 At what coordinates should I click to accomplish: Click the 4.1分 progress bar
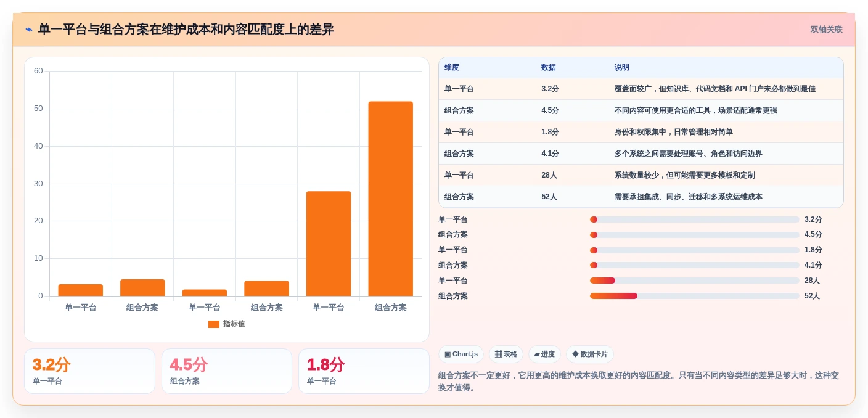(x=695, y=265)
